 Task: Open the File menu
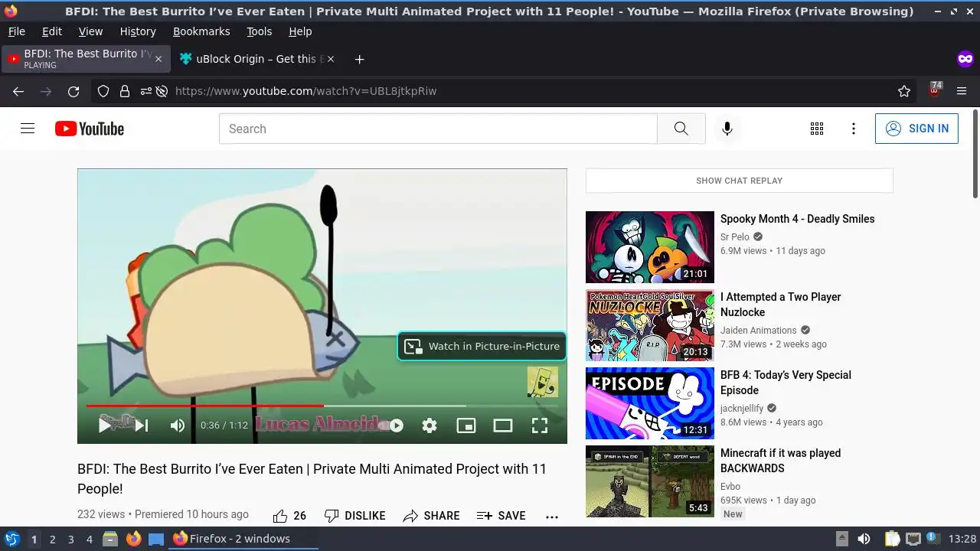click(x=16, y=31)
